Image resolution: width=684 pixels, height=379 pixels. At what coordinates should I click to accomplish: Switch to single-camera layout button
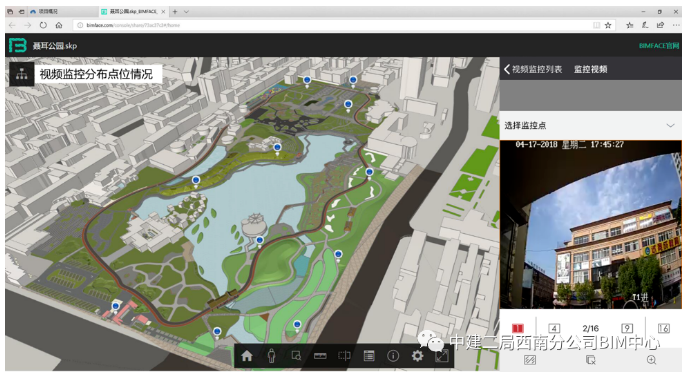click(518, 328)
